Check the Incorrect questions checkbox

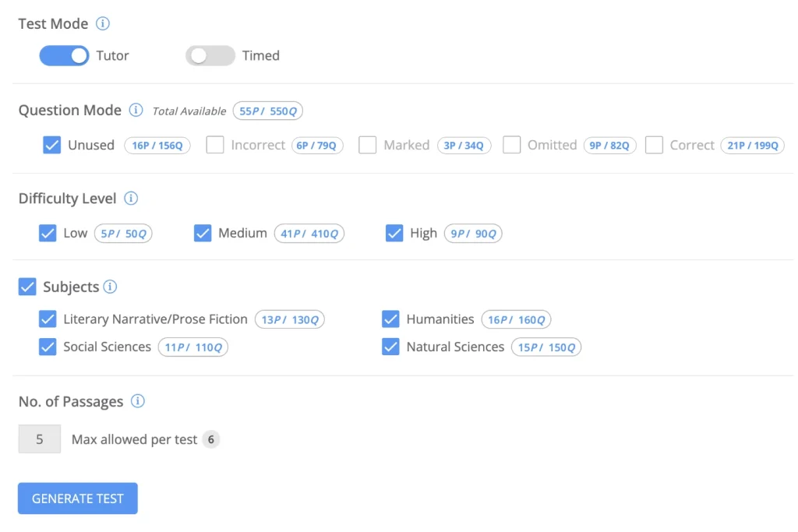coord(215,145)
